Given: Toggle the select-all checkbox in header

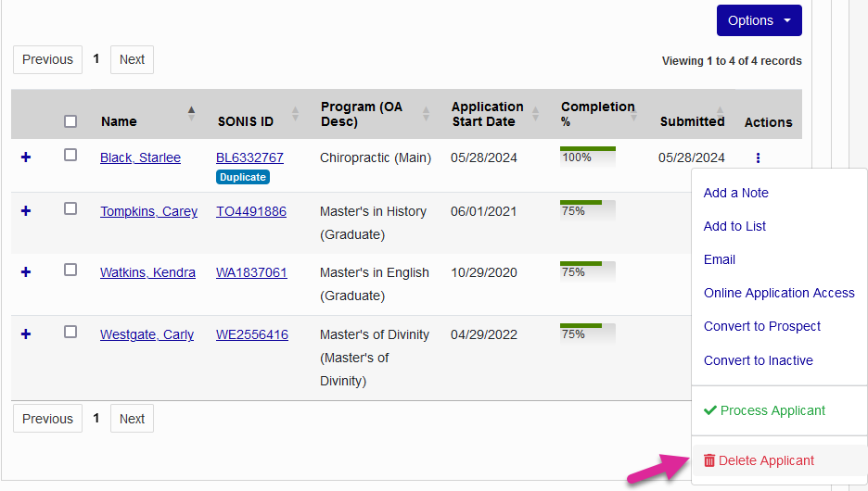Looking at the screenshot, I should point(70,121).
